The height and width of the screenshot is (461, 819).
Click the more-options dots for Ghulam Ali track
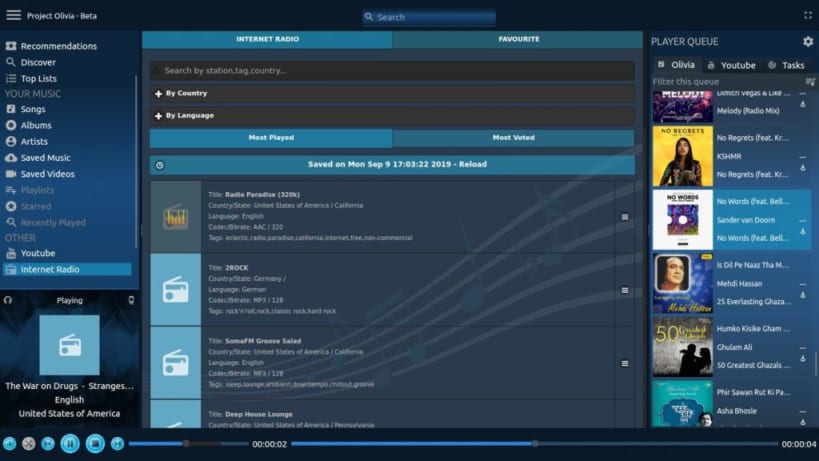coord(803,348)
